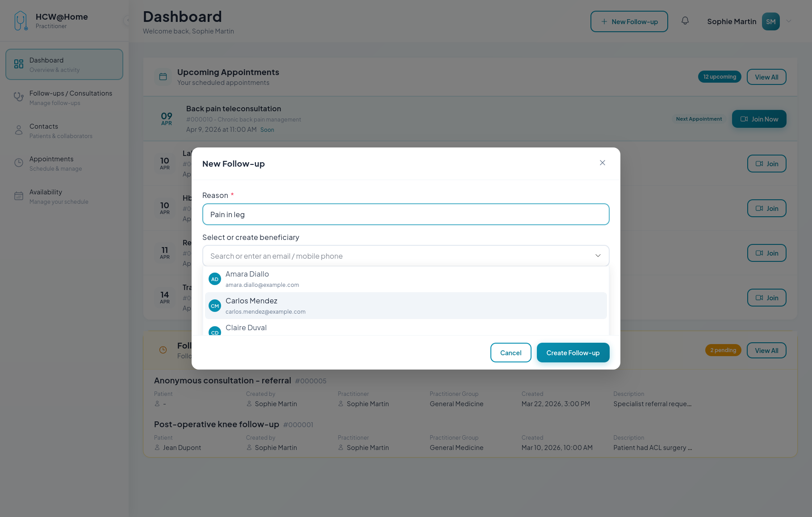Click the Upcoming Appointments calendar icon

pyautogui.click(x=163, y=77)
